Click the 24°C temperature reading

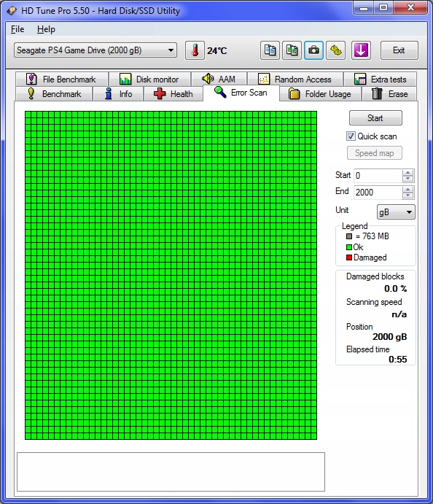(x=217, y=51)
